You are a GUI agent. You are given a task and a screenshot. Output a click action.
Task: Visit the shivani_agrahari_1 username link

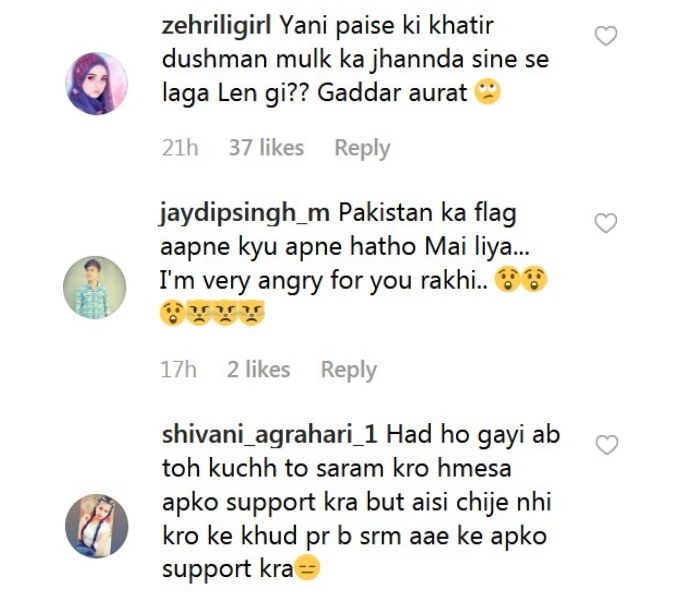tap(269, 435)
